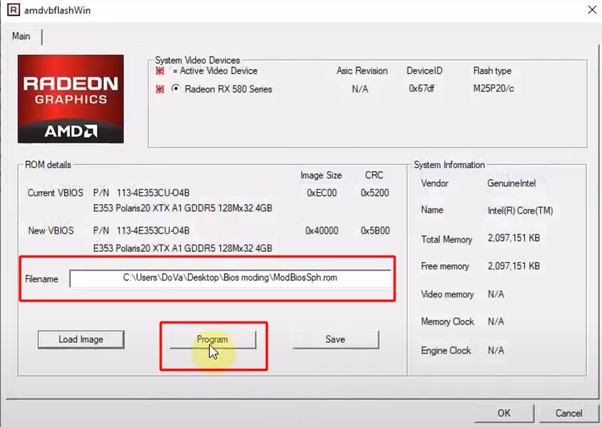Switch to the Main tab
This screenshot has width=602, height=427.
click(x=21, y=36)
